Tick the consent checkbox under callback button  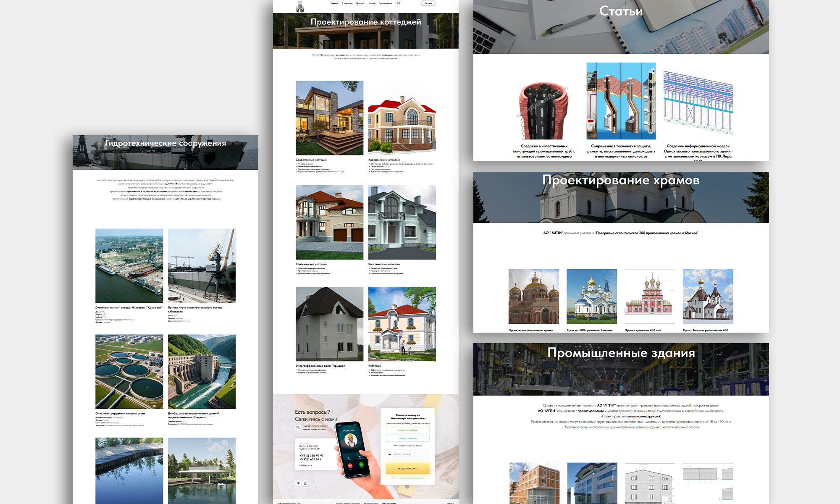[x=390, y=478]
